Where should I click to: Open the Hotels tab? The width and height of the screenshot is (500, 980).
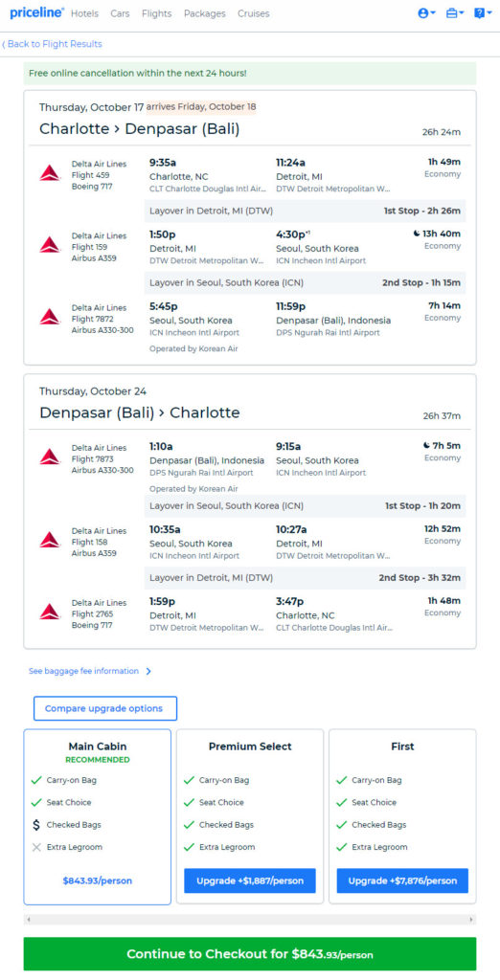click(x=84, y=13)
